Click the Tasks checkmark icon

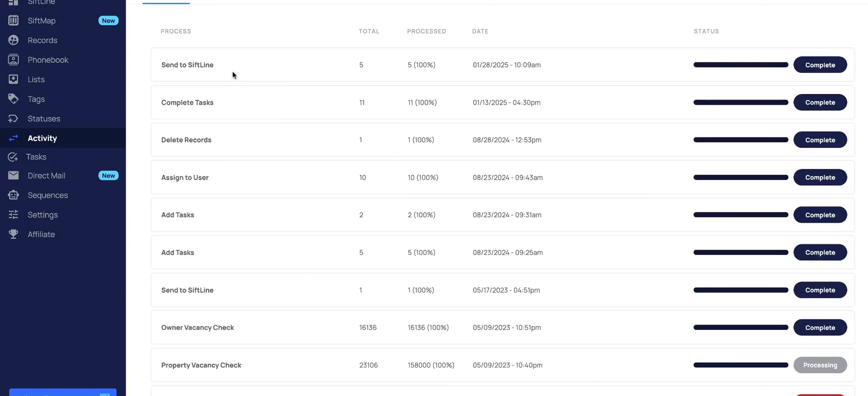coord(13,157)
